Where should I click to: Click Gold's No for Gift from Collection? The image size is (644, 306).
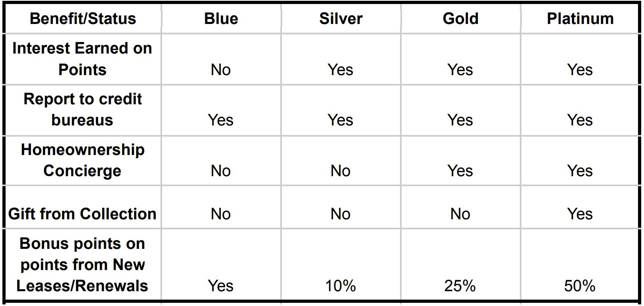click(460, 214)
